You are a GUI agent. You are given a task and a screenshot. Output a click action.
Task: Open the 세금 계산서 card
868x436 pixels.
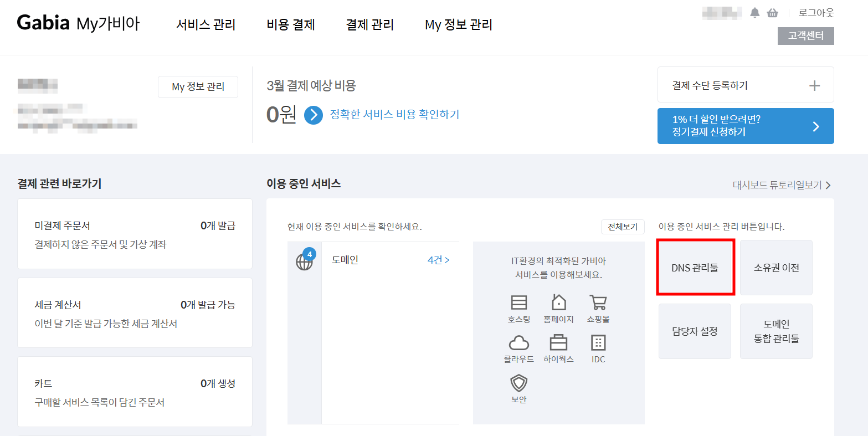135,313
